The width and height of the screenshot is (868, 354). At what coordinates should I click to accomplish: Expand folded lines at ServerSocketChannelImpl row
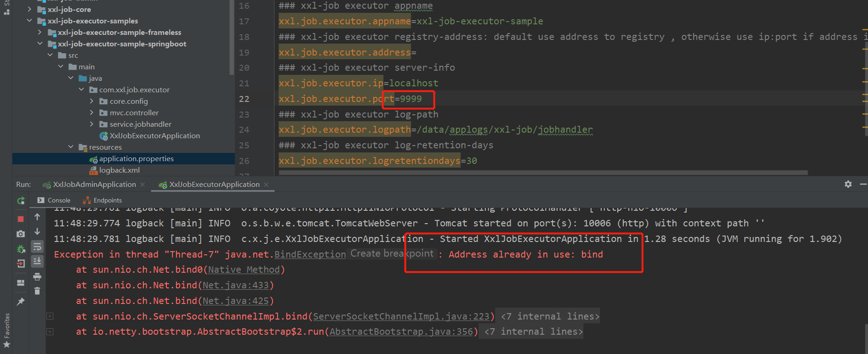(x=50, y=316)
